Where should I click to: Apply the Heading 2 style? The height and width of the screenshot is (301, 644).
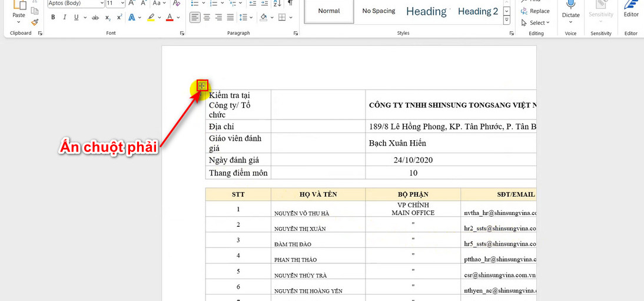pos(477,11)
